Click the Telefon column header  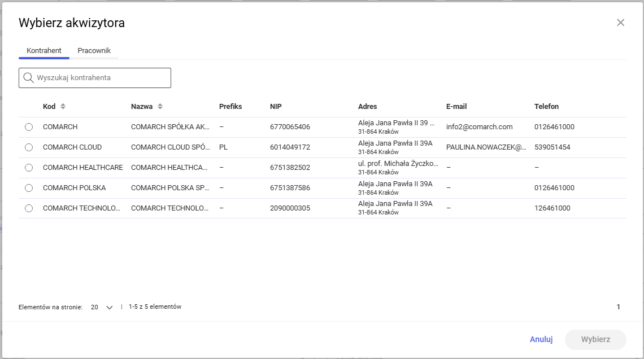tap(546, 106)
